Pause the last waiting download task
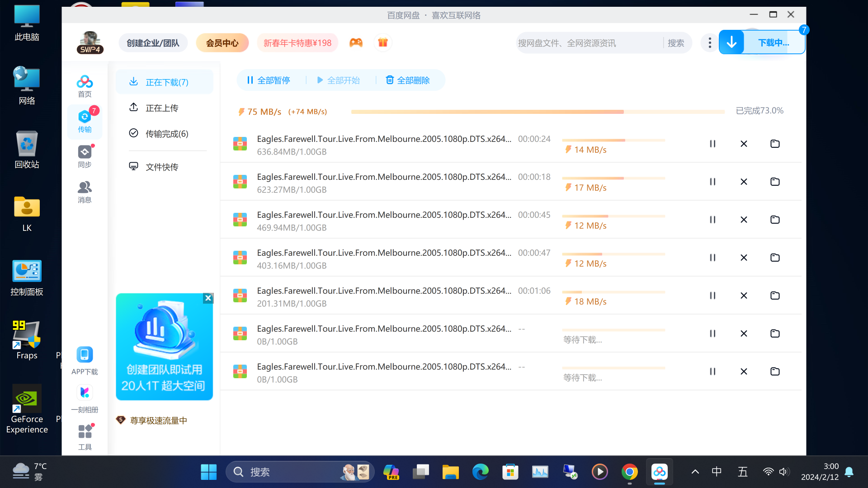The width and height of the screenshot is (868, 488). click(x=712, y=371)
